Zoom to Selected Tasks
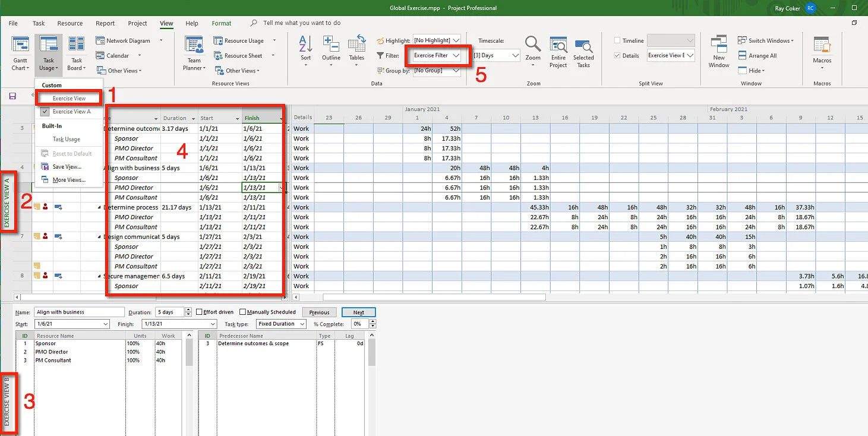 pos(583,52)
